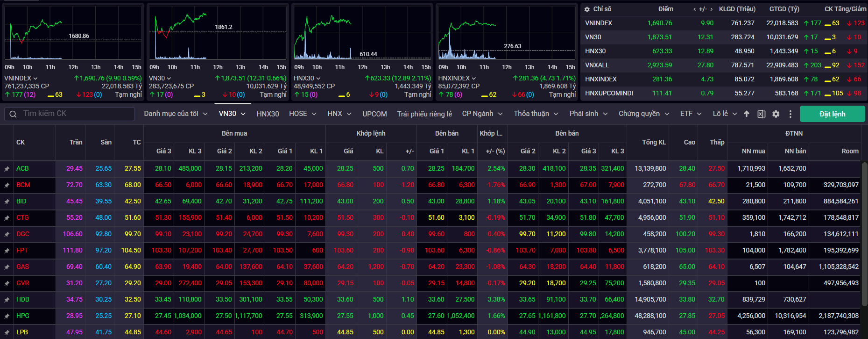Open the HPG ticker
Image resolution: width=868 pixels, height=339 pixels.
(23, 316)
